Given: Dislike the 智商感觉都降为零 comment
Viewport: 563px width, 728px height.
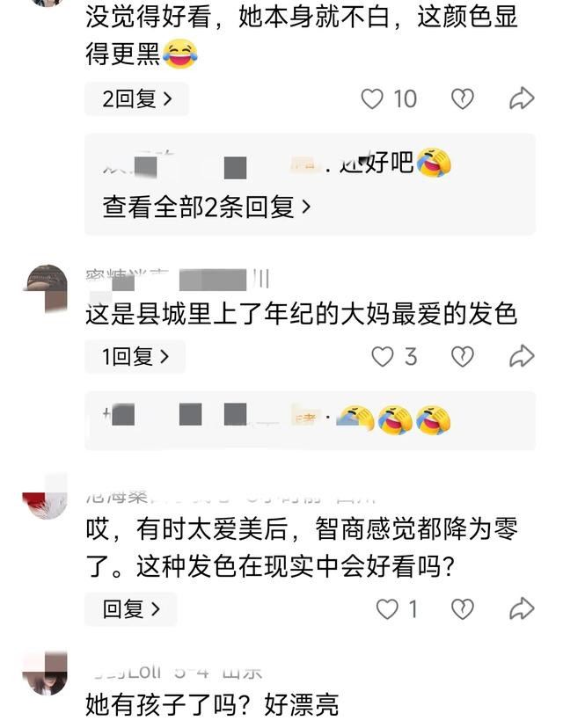Looking at the screenshot, I should (x=462, y=609).
